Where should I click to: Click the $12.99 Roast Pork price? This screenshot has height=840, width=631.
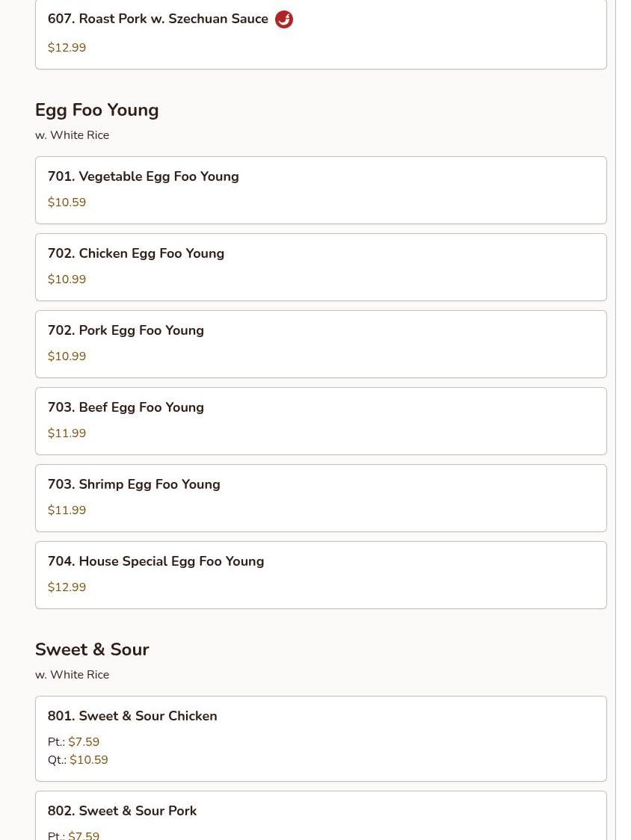pyautogui.click(x=67, y=48)
